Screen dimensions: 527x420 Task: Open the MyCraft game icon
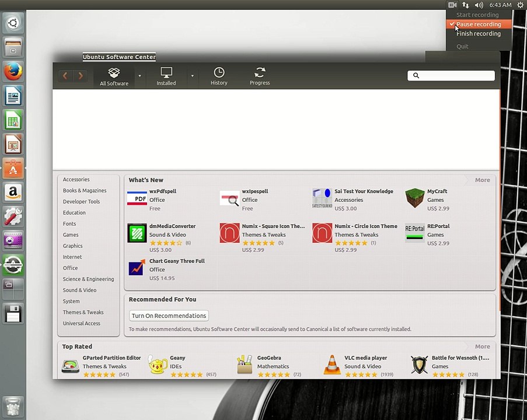pyautogui.click(x=415, y=198)
